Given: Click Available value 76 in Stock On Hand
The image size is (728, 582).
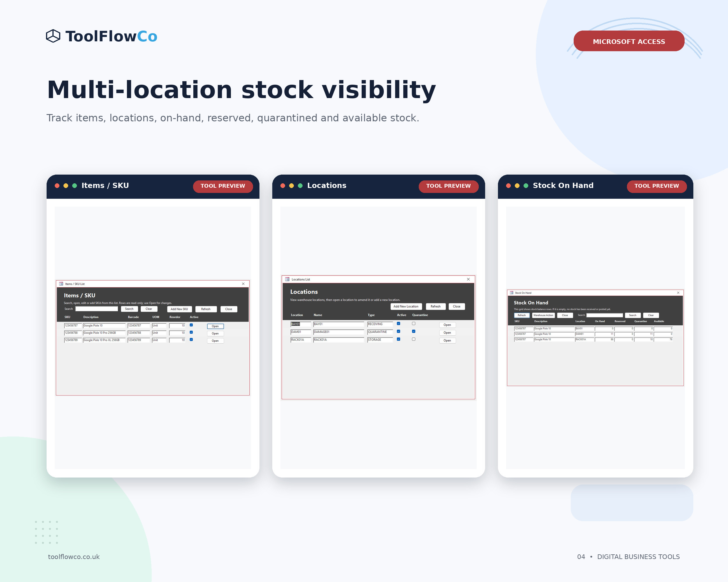Looking at the screenshot, I should pyautogui.click(x=663, y=339).
